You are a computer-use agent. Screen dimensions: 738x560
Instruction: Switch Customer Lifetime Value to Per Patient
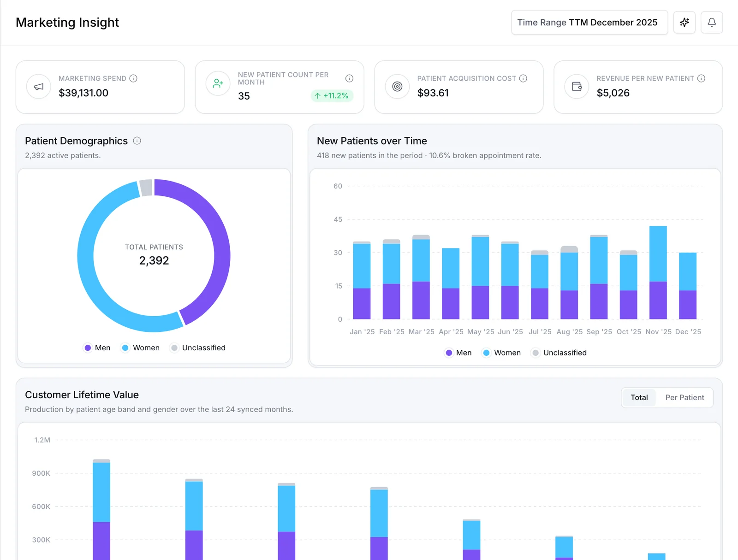(x=684, y=397)
